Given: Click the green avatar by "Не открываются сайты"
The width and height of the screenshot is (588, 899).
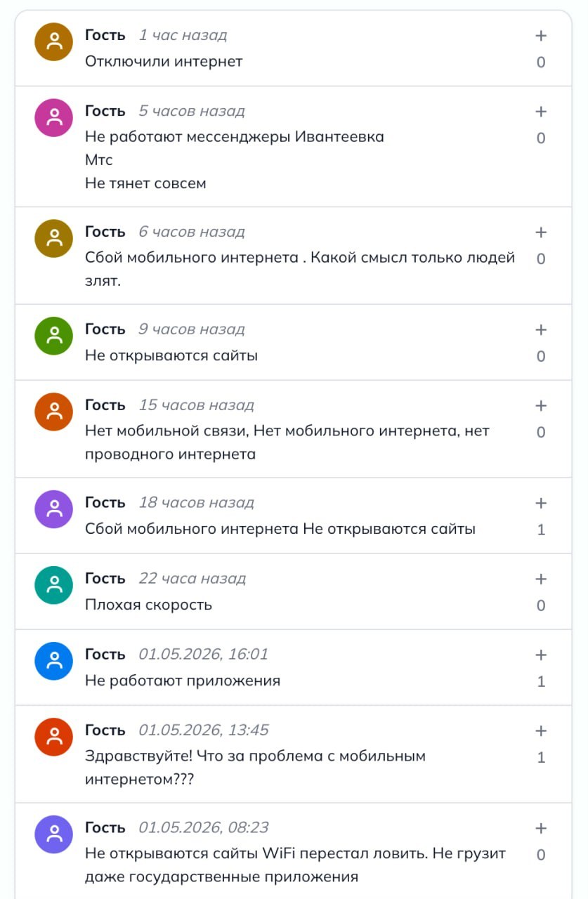Looking at the screenshot, I should (x=54, y=336).
